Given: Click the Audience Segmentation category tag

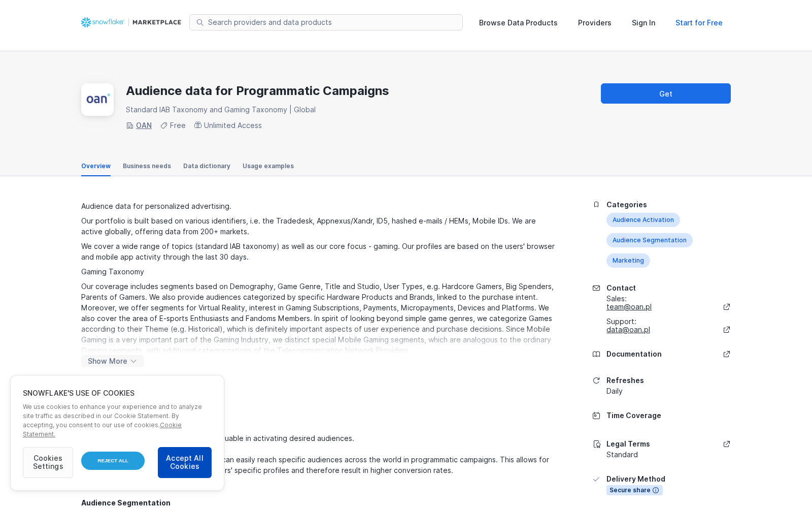Looking at the screenshot, I should [650, 240].
